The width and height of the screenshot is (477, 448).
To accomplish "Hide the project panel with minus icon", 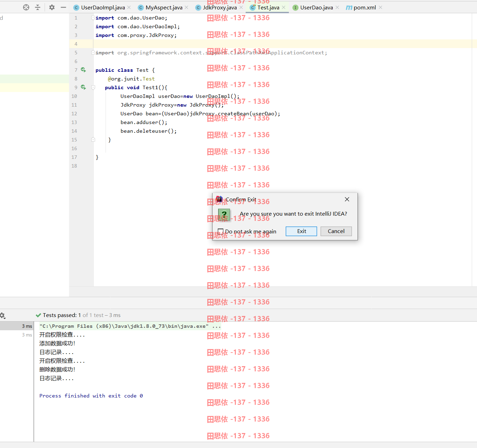I will click(x=63, y=7).
